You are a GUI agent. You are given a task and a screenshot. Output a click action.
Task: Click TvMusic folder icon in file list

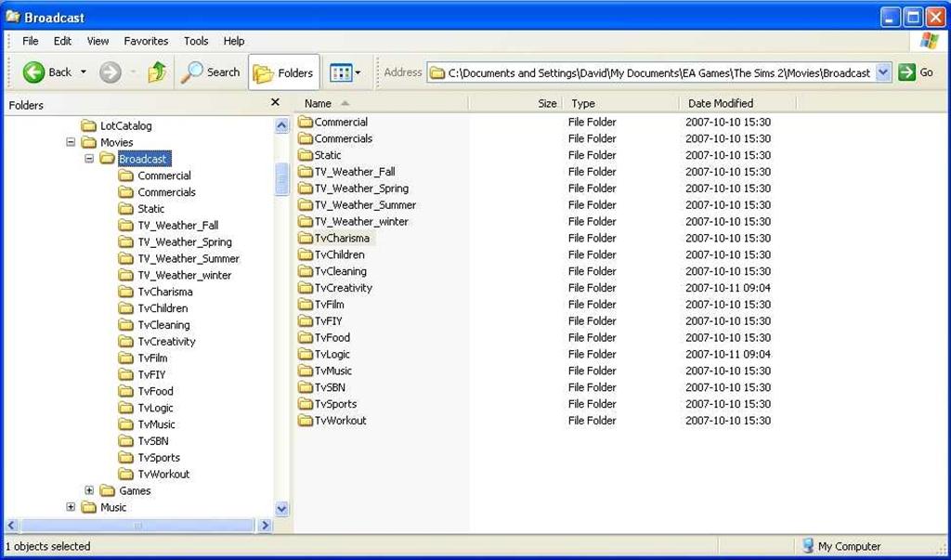pos(305,371)
